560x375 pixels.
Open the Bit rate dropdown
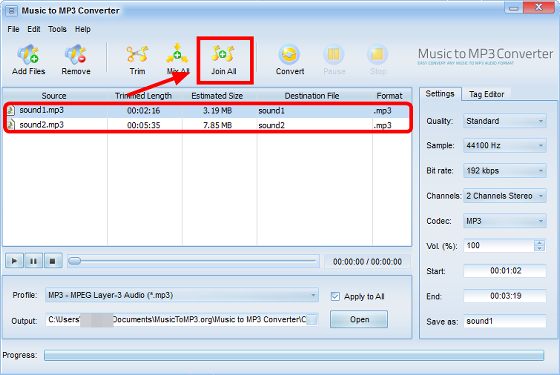[x=505, y=171]
